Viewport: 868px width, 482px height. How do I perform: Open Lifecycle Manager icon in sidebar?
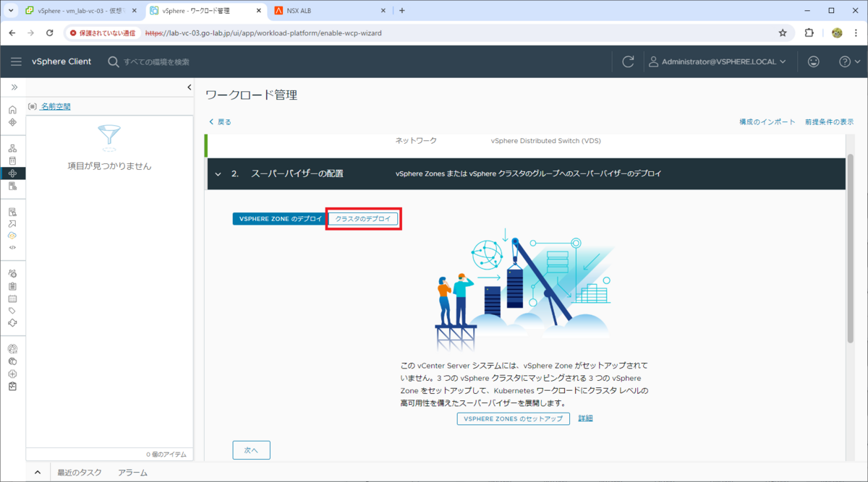coord(12,323)
